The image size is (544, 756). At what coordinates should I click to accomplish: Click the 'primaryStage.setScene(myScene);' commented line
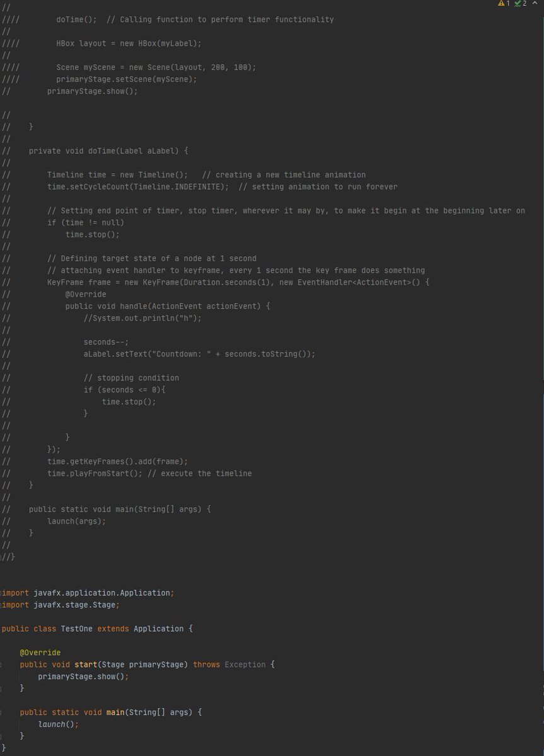click(x=127, y=79)
